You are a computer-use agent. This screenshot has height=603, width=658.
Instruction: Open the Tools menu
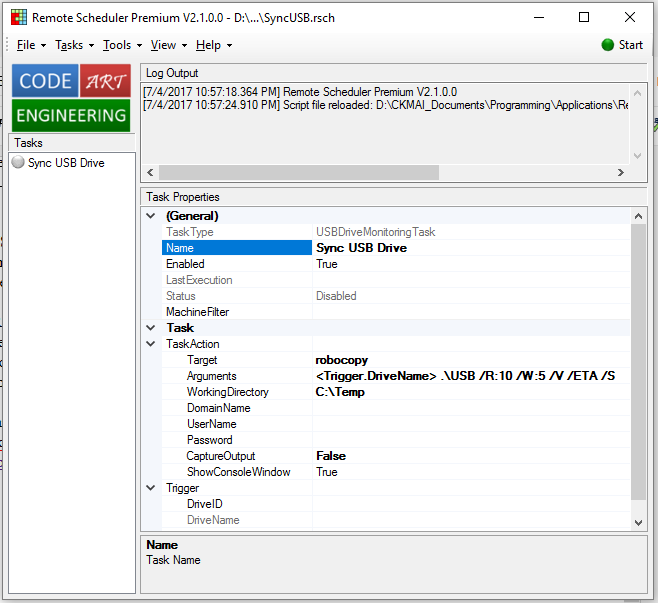tap(117, 45)
